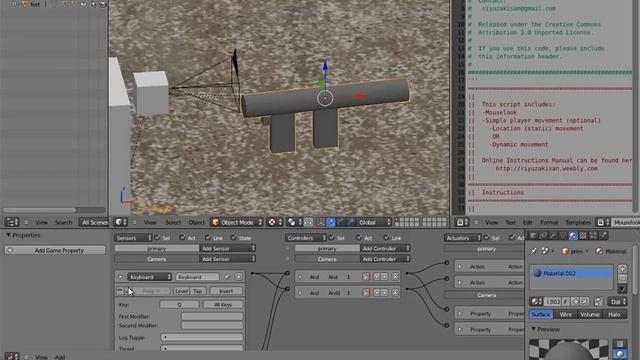Open the outliner Search menu
The image size is (640, 360).
(63, 222)
